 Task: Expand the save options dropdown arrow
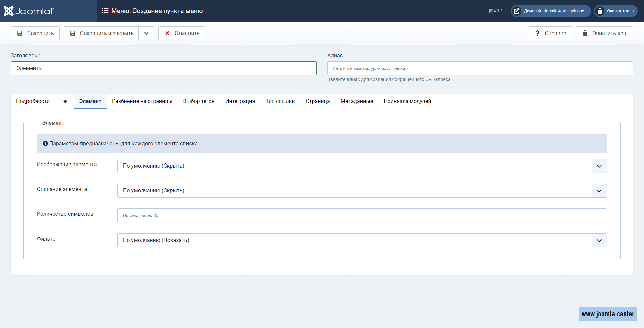point(146,34)
